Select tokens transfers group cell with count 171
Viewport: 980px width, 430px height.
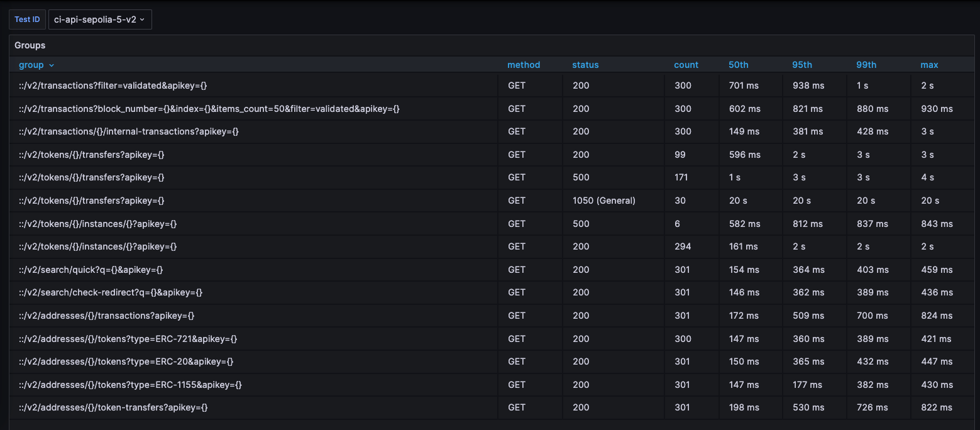[253, 177]
